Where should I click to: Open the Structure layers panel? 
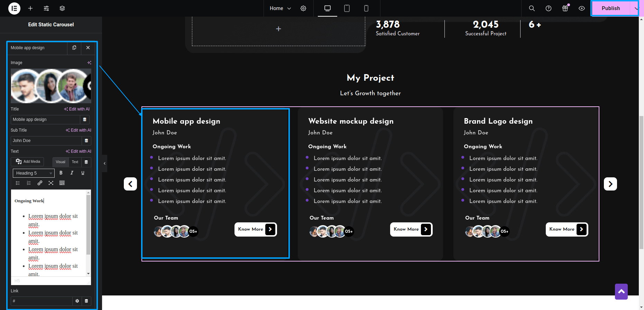62,8
